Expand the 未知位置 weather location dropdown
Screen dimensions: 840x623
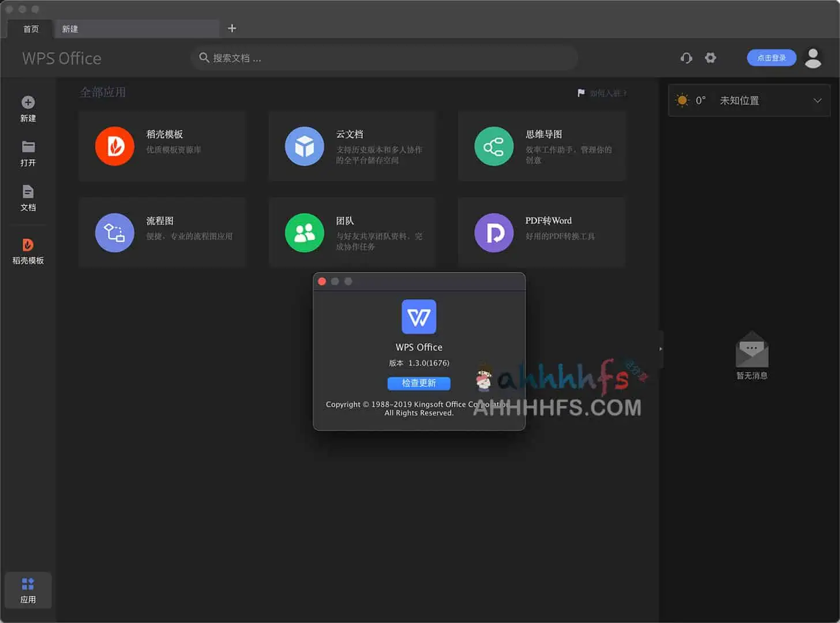coord(817,100)
